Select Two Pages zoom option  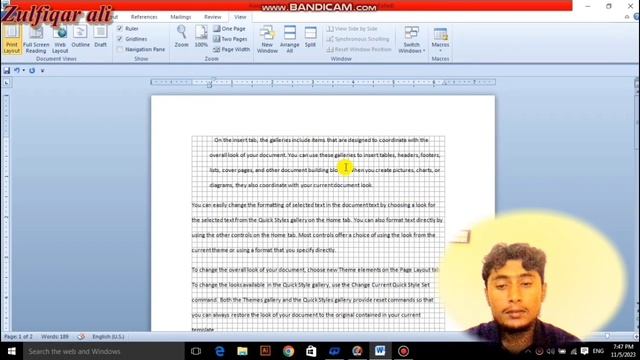click(230, 39)
